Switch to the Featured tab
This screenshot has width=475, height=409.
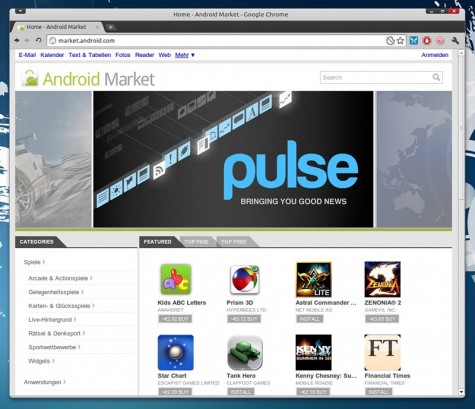coord(158,242)
